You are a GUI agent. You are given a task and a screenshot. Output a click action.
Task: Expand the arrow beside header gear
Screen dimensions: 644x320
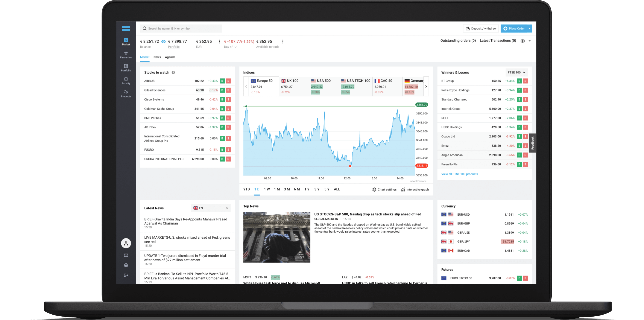click(530, 41)
